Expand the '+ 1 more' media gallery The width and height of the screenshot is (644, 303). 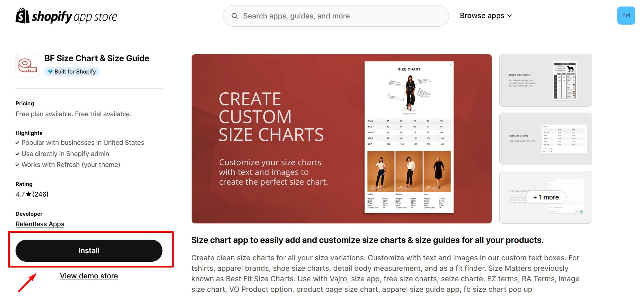click(546, 197)
